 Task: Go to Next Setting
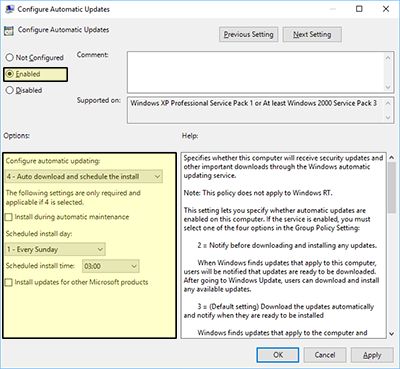(x=312, y=34)
